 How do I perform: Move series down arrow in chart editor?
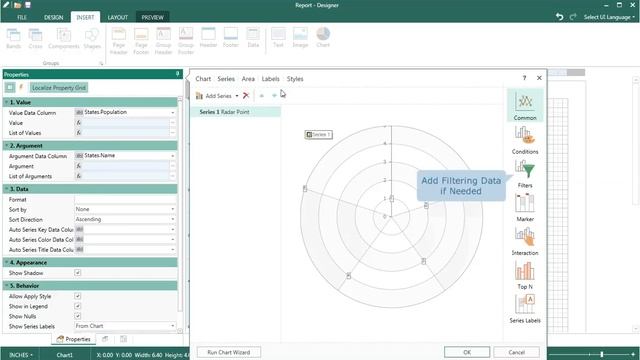tap(274, 96)
